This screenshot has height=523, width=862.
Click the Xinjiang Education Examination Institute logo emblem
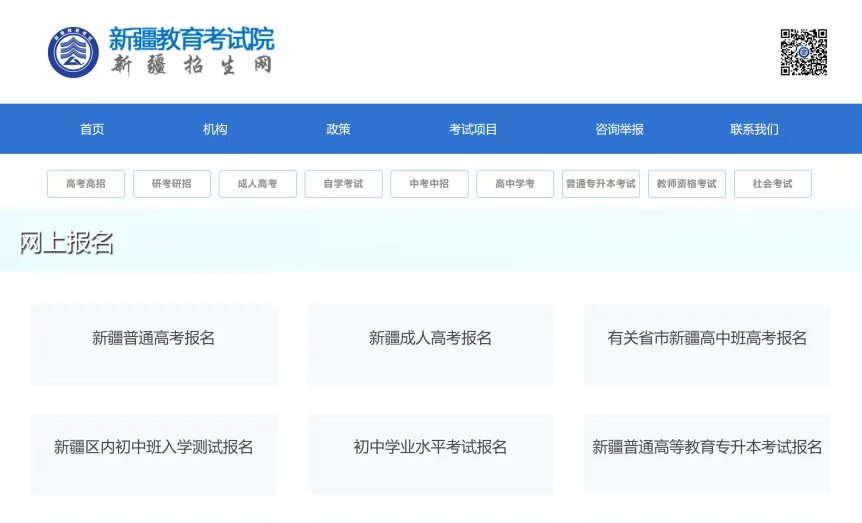pyautogui.click(x=73, y=52)
